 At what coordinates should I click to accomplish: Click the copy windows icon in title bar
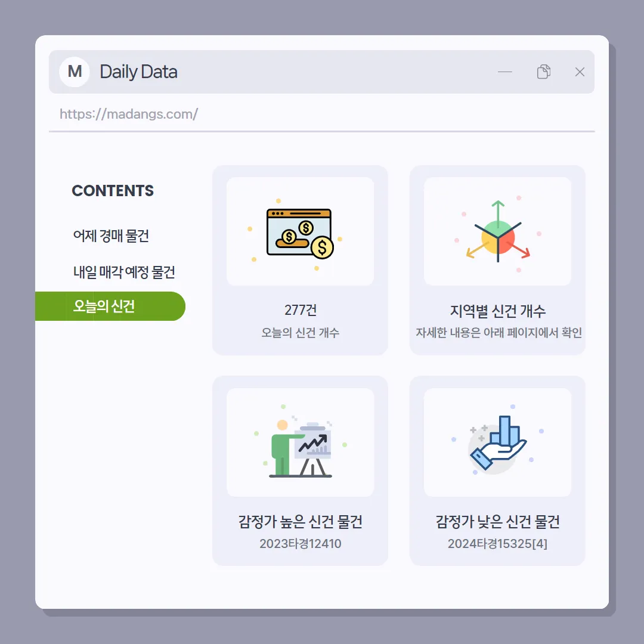543,72
